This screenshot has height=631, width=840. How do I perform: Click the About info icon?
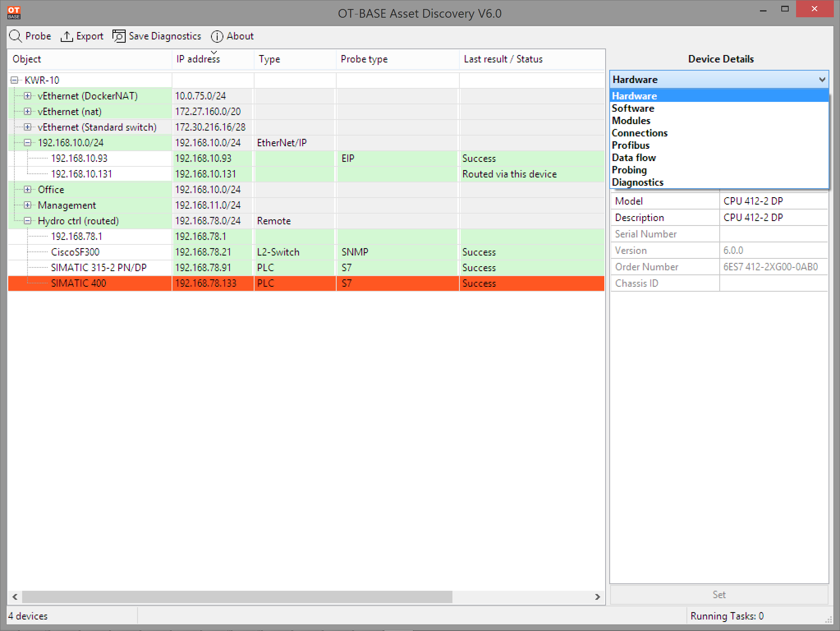[x=217, y=36]
